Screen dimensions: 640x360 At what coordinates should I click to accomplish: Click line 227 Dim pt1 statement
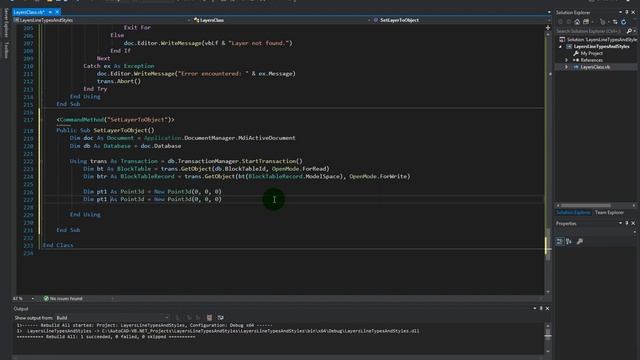[x=152, y=199]
